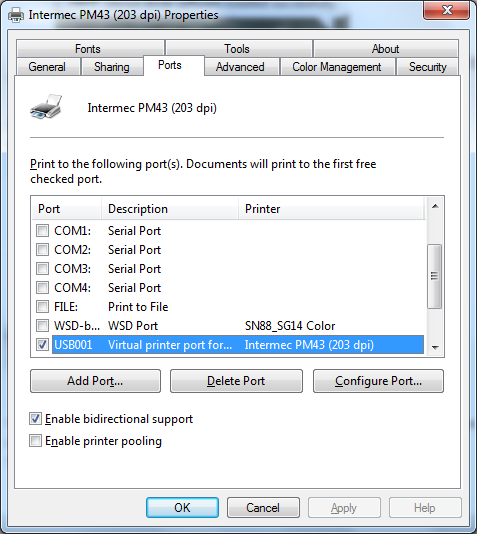Enable printer pooling checkbox
This screenshot has height=534, width=477.
(35, 441)
